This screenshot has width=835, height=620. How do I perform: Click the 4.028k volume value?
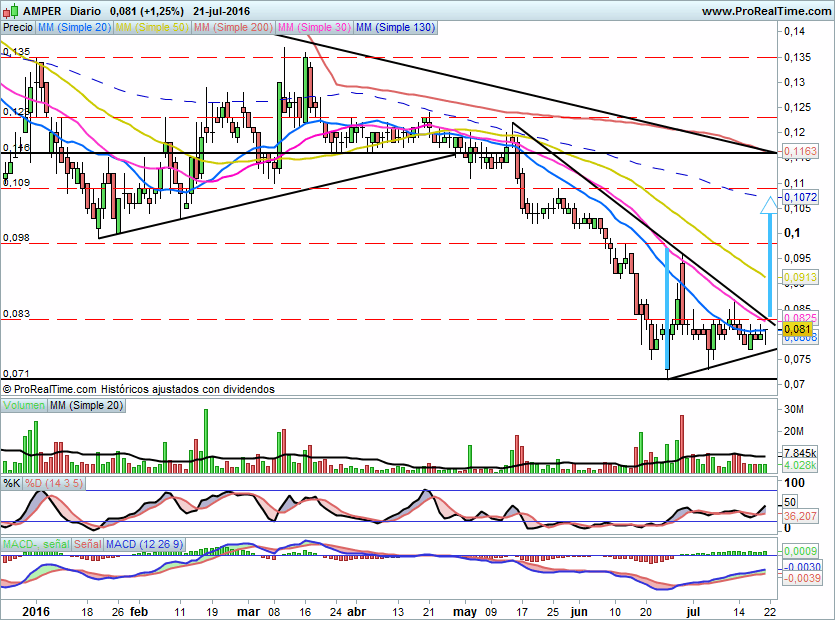tap(800, 465)
